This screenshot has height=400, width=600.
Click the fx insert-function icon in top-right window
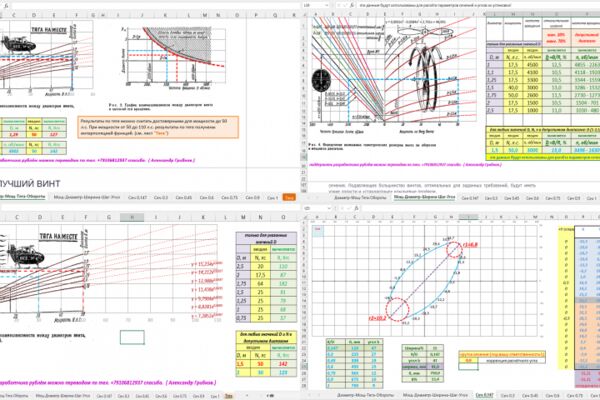pos(352,5)
